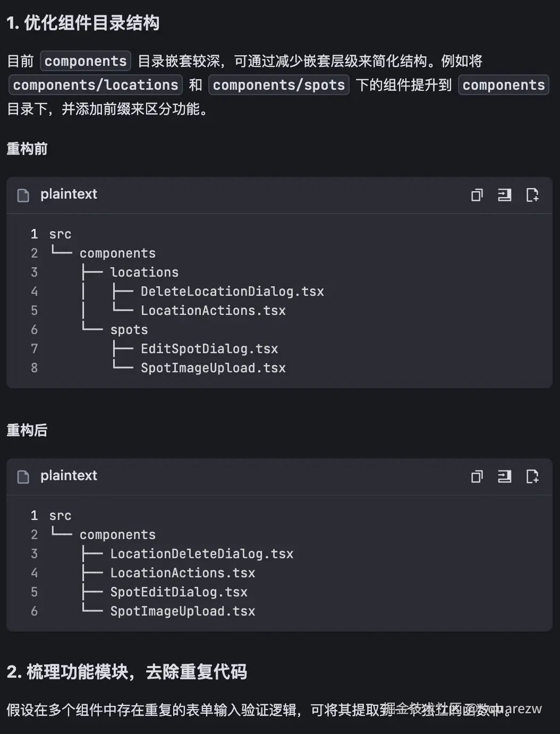This screenshot has width=560, height=734.
Task: Click new-file icon in the 重构后 code block
Action: (x=532, y=476)
